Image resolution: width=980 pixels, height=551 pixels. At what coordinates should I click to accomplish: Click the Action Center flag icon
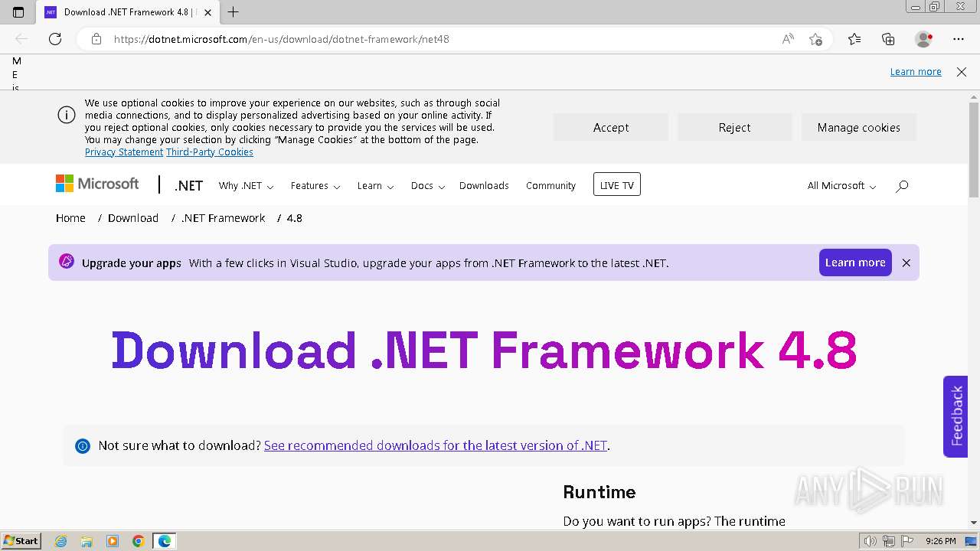[906, 541]
